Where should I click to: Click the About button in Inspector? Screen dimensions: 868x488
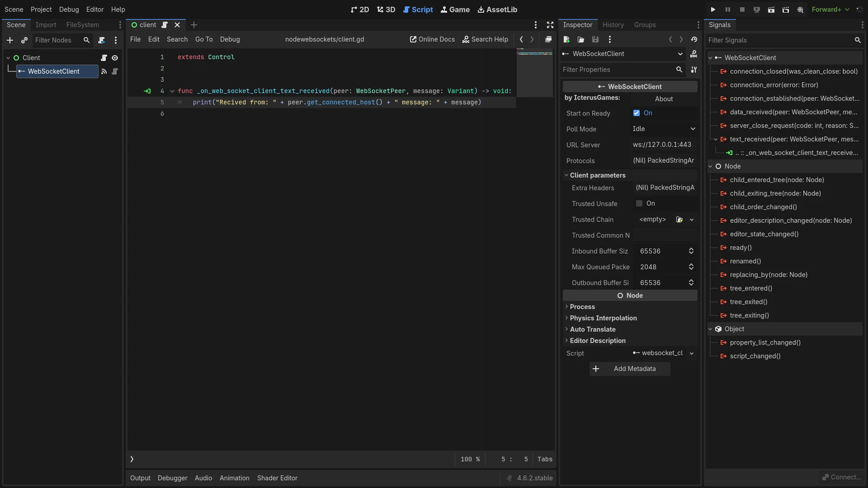coord(664,99)
